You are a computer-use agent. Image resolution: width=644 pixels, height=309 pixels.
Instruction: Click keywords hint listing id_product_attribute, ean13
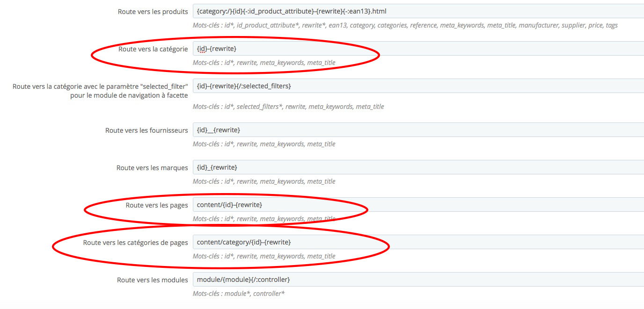point(405,25)
